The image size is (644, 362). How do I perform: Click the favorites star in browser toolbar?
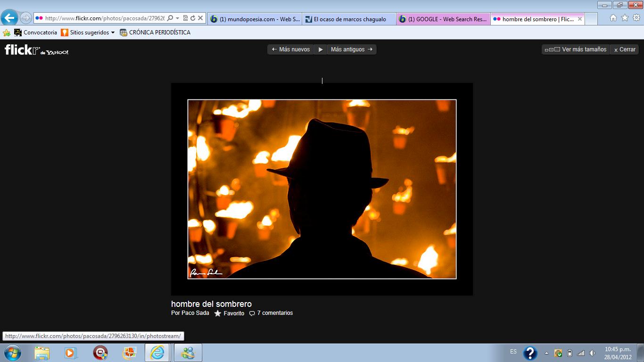coord(625,18)
